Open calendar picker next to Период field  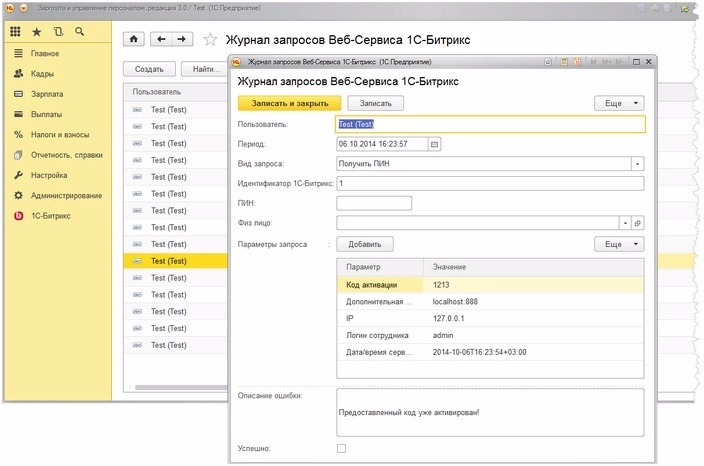click(x=434, y=144)
